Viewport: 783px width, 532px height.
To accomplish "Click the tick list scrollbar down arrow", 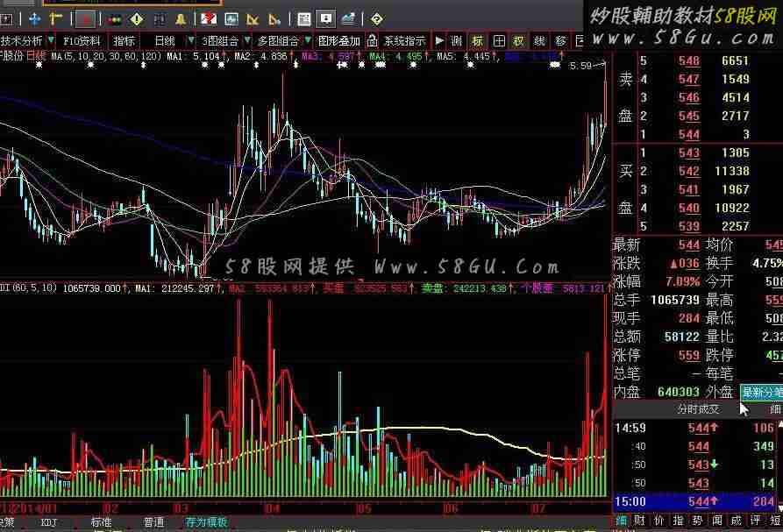I will (x=780, y=508).
